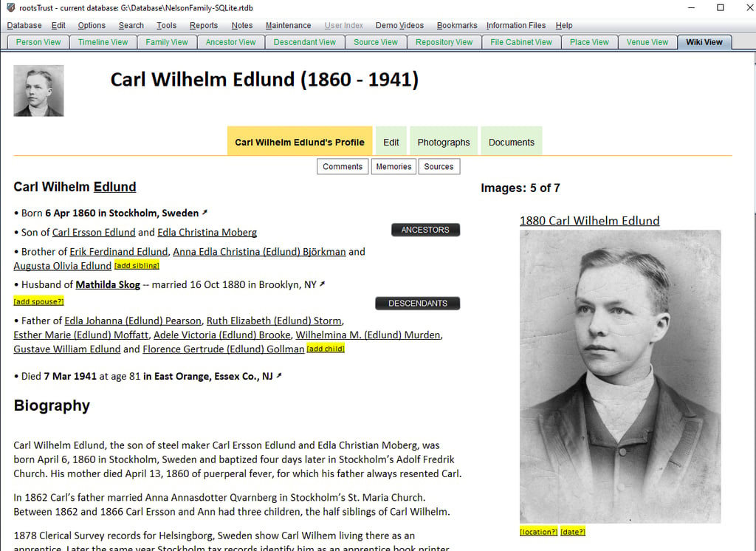
Task: Open the Database menu
Action: point(24,26)
